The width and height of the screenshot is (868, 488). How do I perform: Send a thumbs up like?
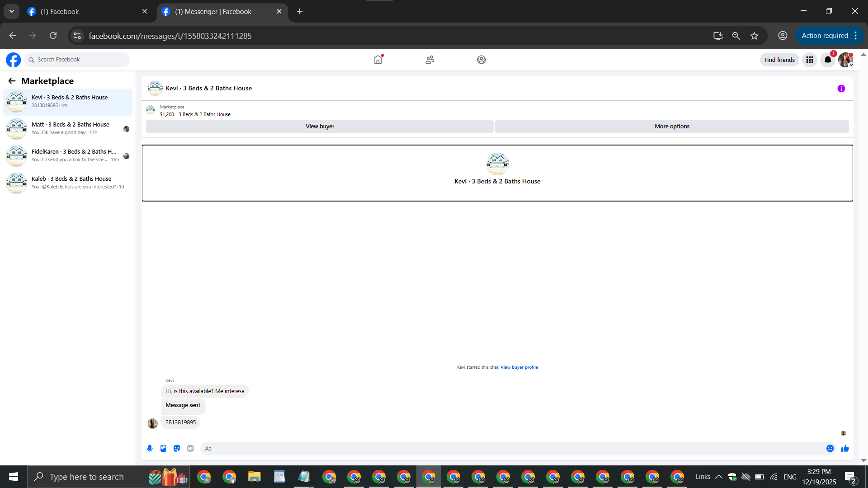845,448
